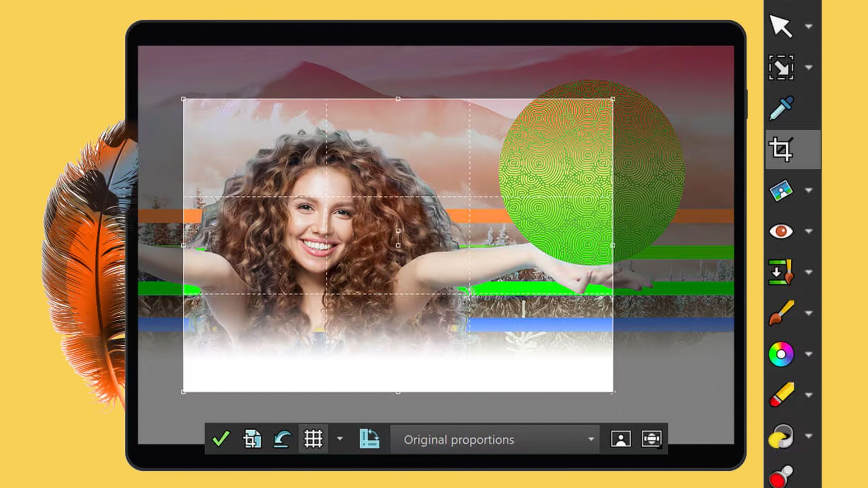Click Crop as New Image icon
868x488 pixels.
[x=252, y=439]
